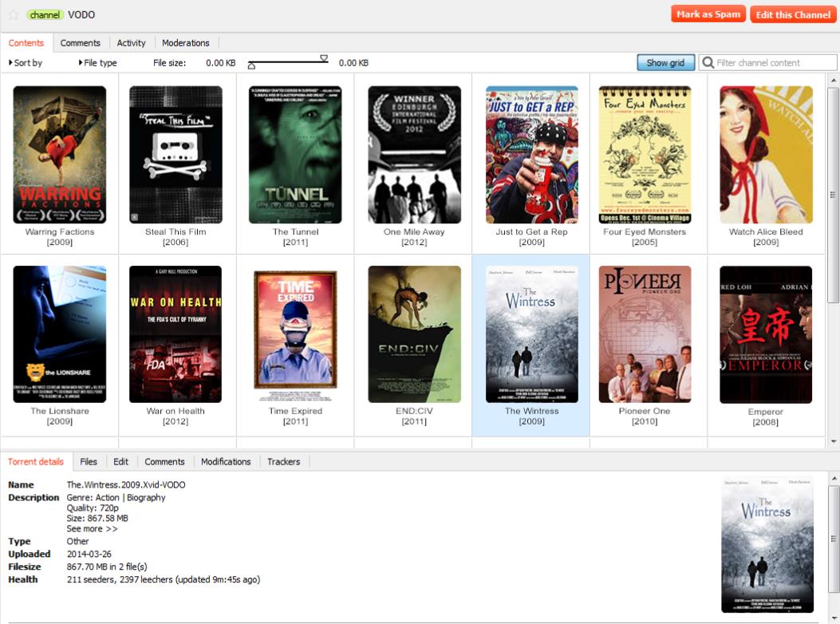
Task: Click the favorite star icon beside channel VODO
Action: pyautogui.click(x=14, y=15)
